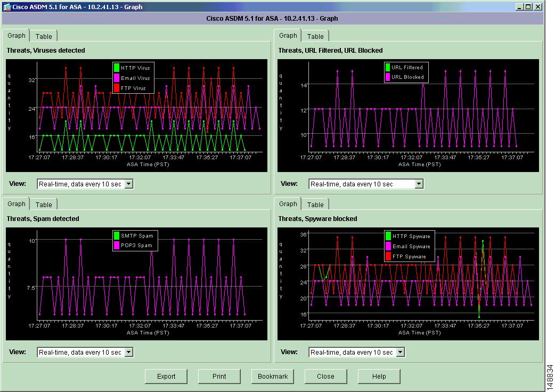Screen dimensions: 555x392
Task: Select the Graph tab in Spam detected panel
Action: click(17, 204)
